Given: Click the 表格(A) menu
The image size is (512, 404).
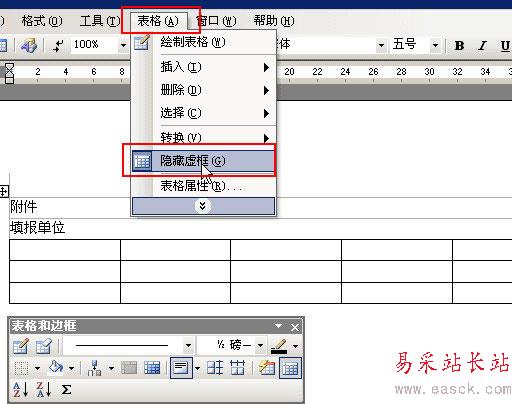Looking at the screenshot, I should pos(158,21).
